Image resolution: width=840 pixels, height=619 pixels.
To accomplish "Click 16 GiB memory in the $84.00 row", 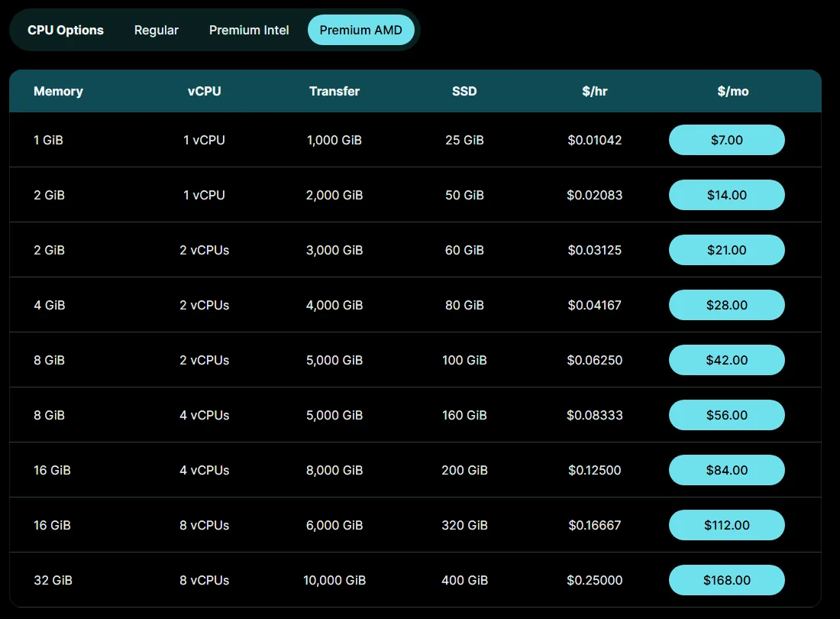I will [52, 470].
